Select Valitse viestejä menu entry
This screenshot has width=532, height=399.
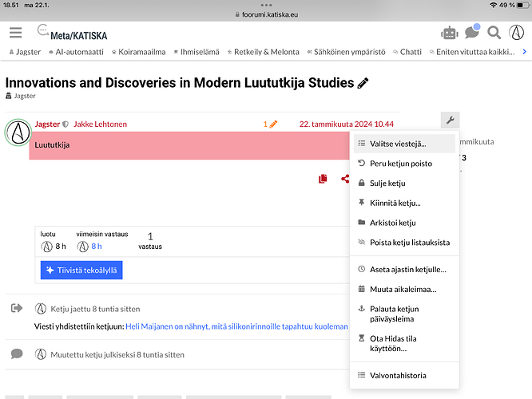tap(404, 144)
